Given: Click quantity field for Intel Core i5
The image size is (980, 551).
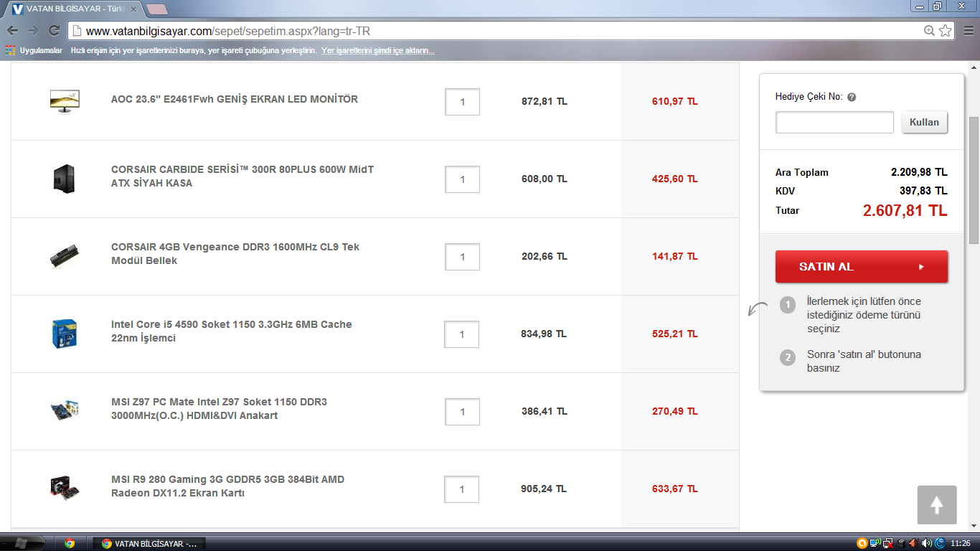Looking at the screenshot, I should (x=462, y=334).
